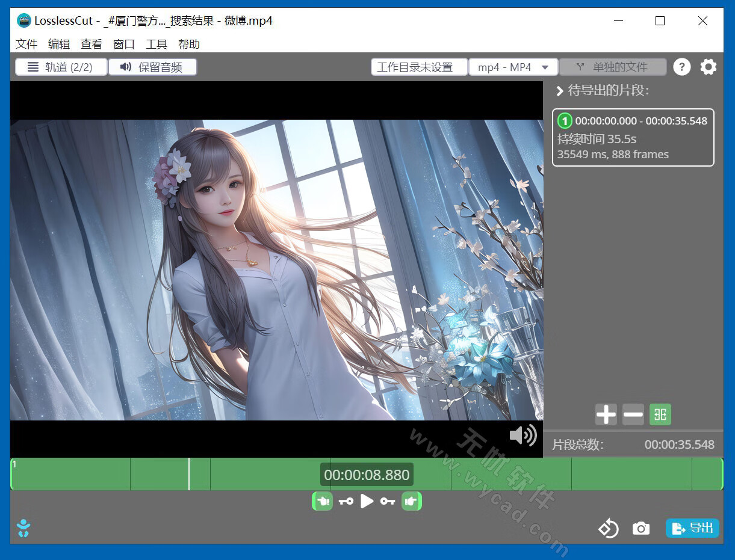735x560 pixels.
Task: Open the 轨道 (2/2) tracks panel
Action: (61, 67)
